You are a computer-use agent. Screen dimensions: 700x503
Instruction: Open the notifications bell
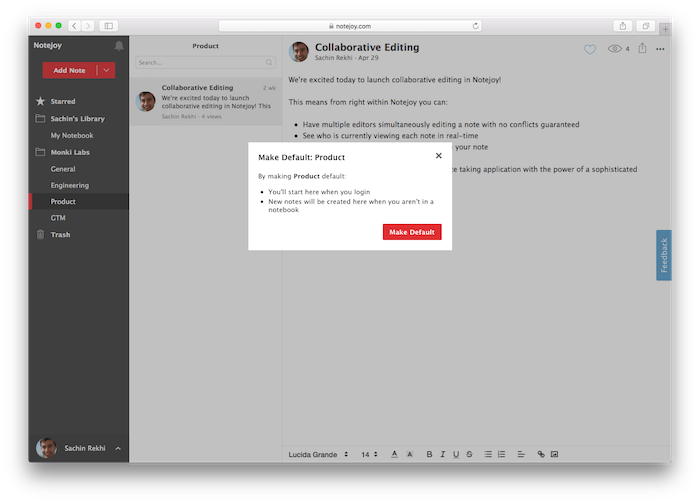pos(119,46)
